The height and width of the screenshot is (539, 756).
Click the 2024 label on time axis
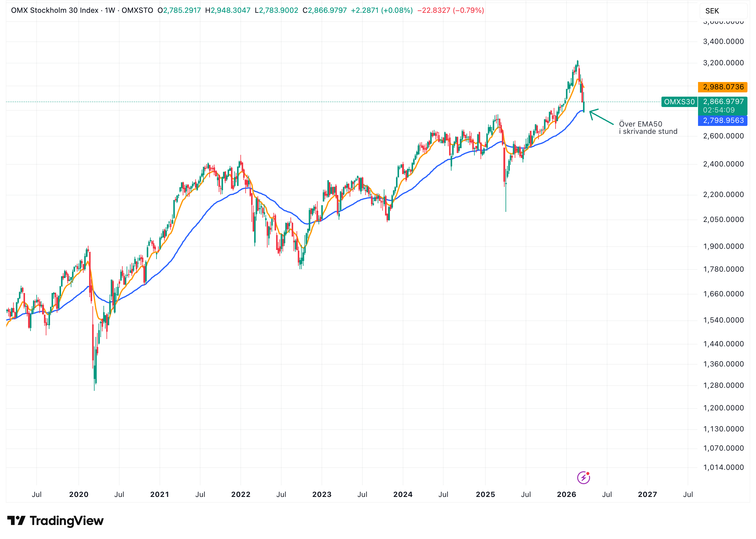(403, 494)
